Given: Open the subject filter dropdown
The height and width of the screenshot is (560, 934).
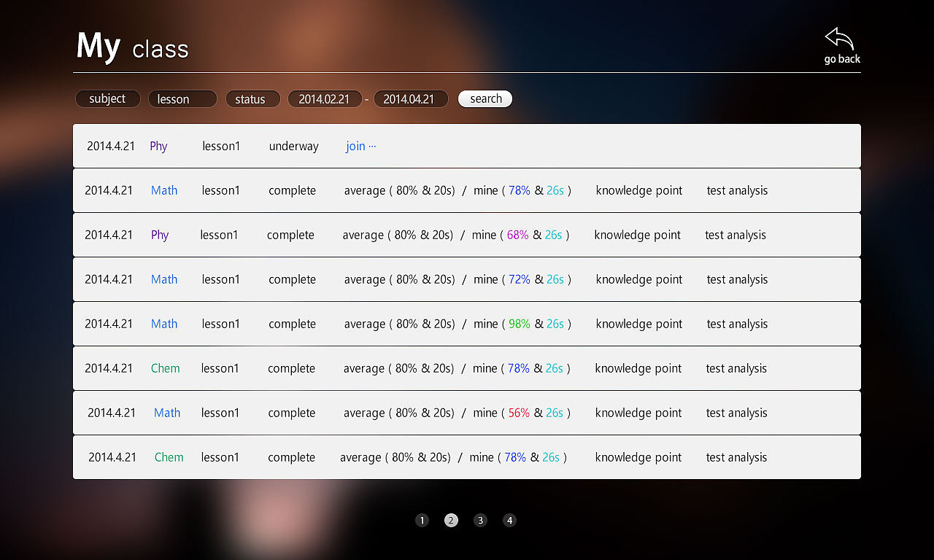Looking at the screenshot, I should click(x=108, y=99).
